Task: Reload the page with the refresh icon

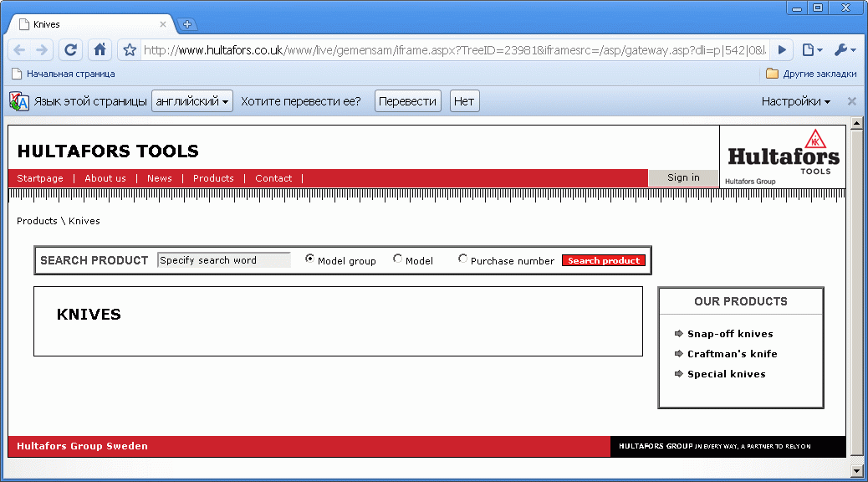Action: coord(71,50)
